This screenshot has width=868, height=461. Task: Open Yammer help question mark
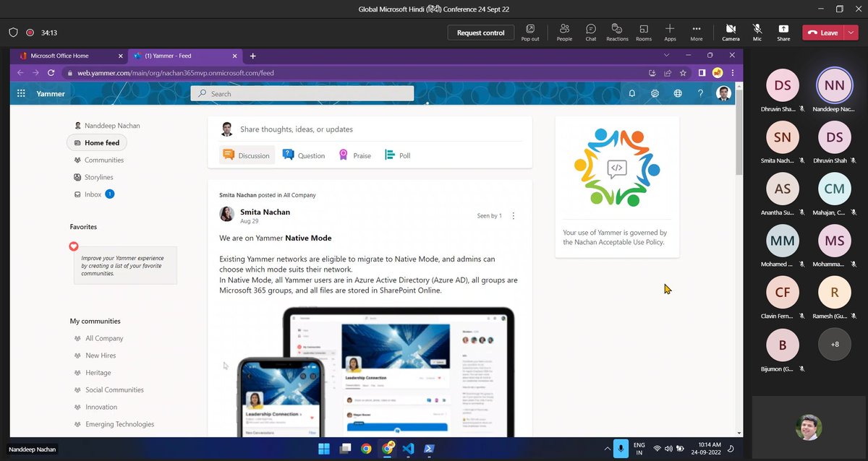tap(700, 93)
